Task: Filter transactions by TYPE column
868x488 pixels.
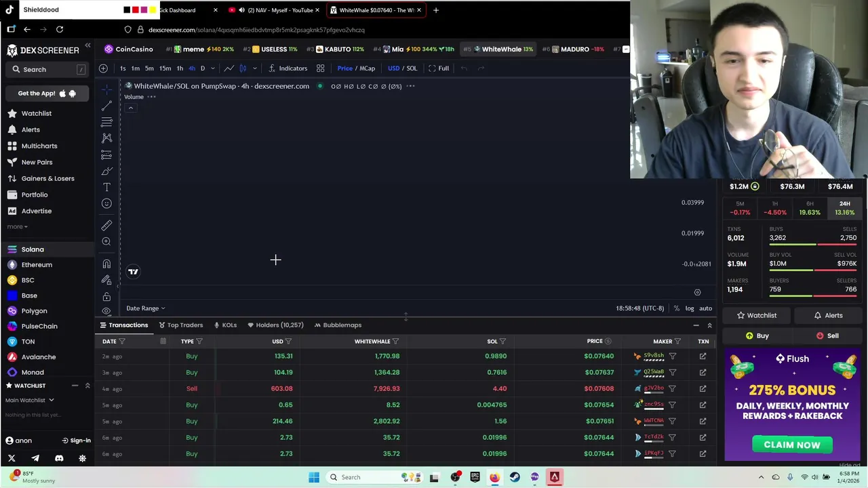Action: coord(199,342)
